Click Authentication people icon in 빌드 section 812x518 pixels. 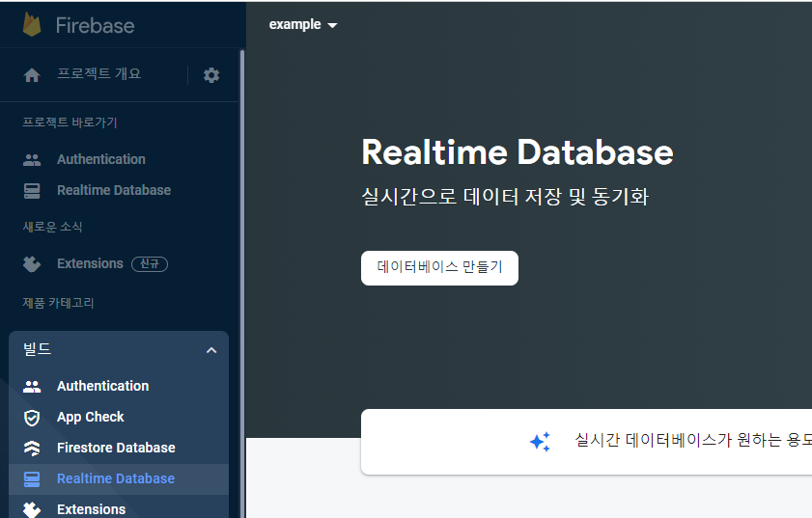coord(32,387)
